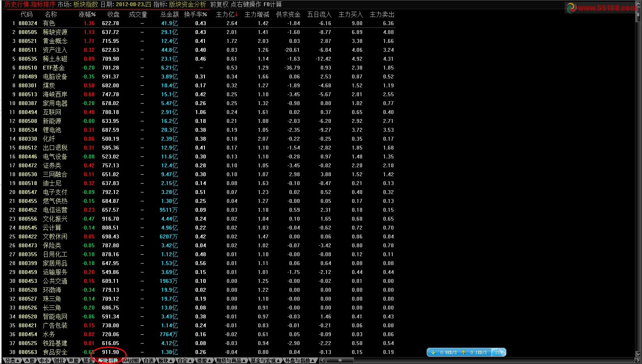Expand the 外盘与指数 tab dropdown
This screenshot has width=642, height=364.
coord(299,361)
